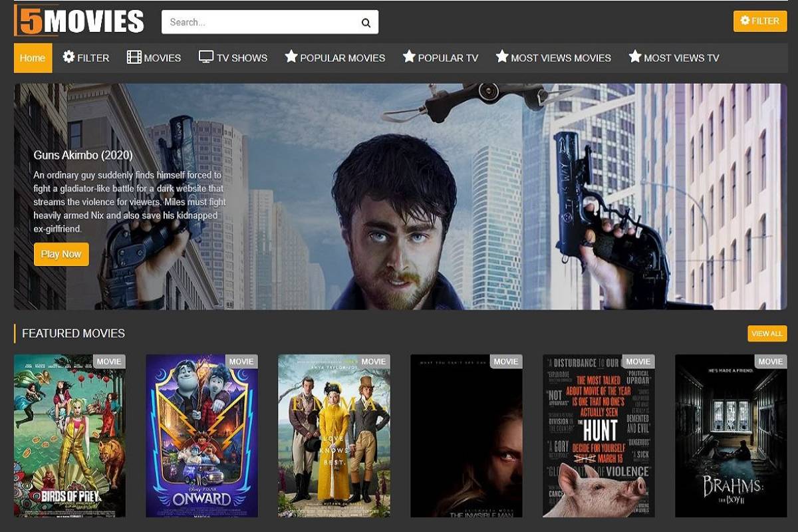Click the MOVIE badge on Brahms poster
798x532 pixels.
[x=771, y=362]
